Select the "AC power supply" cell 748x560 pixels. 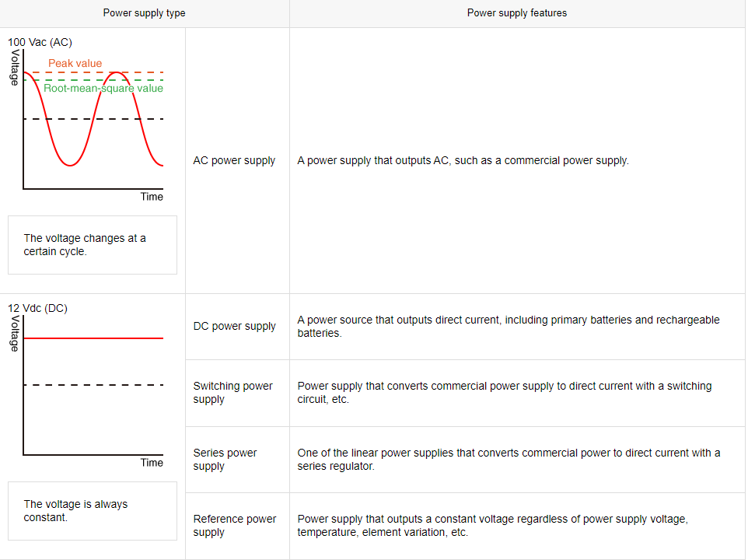[234, 160]
